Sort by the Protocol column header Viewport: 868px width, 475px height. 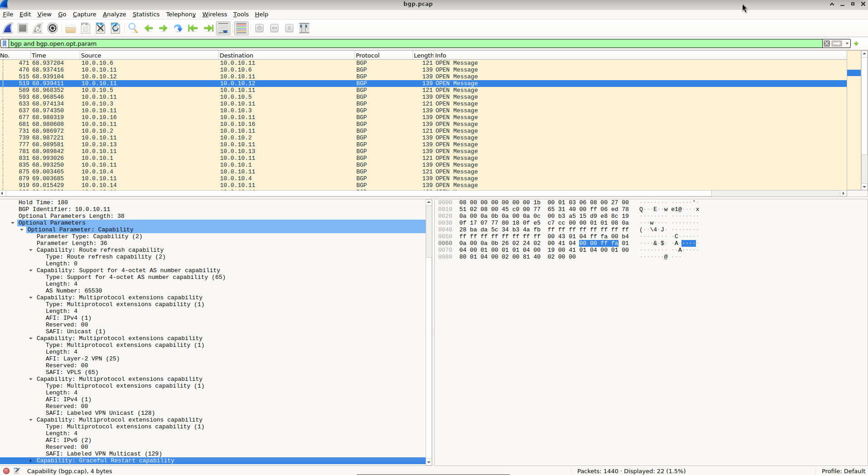384,55
